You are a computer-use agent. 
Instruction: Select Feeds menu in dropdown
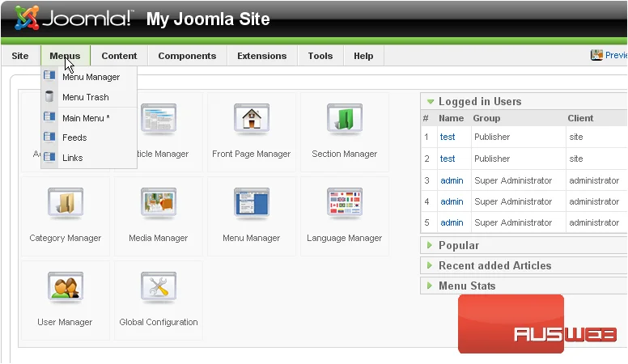(74, 138)
